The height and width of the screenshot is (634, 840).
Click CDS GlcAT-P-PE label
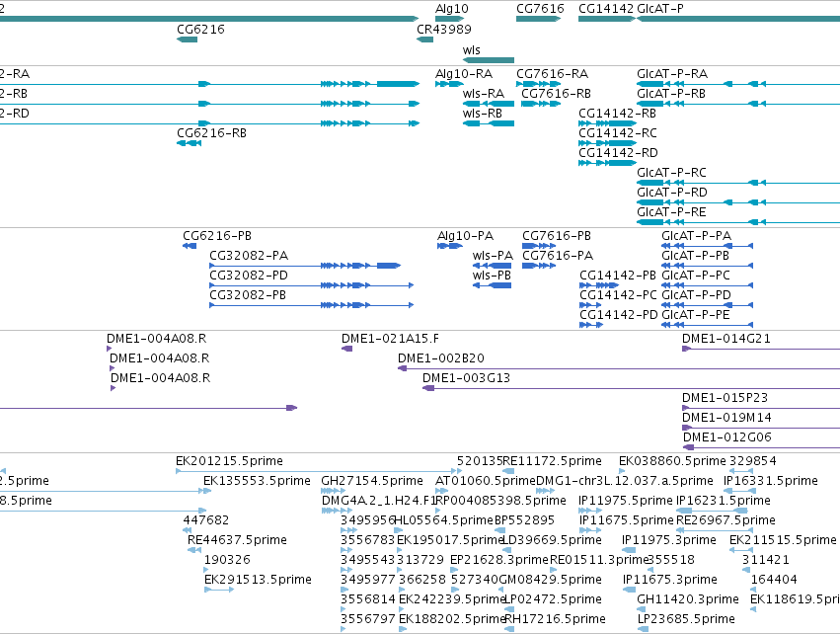(x=696, y=315)
